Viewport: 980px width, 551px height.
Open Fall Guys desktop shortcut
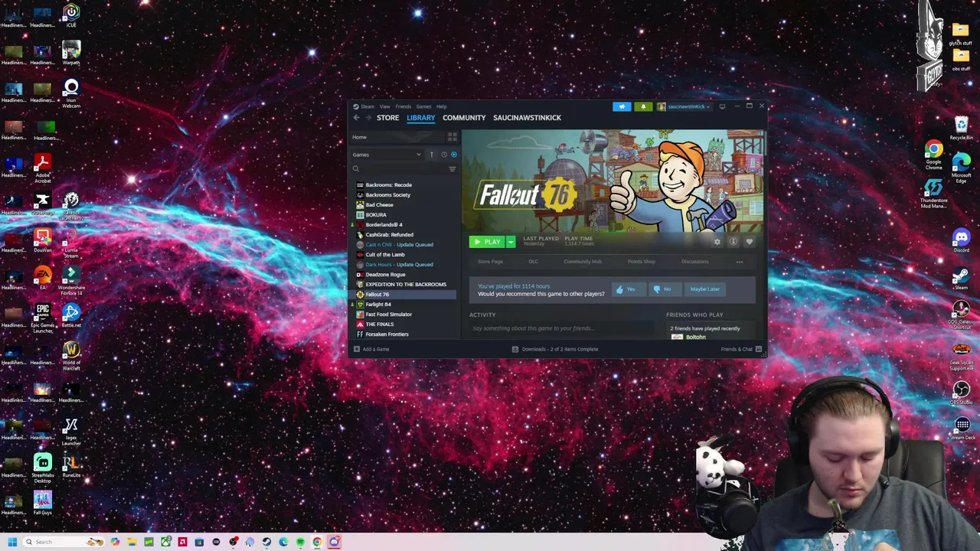(x=42, y=503)
